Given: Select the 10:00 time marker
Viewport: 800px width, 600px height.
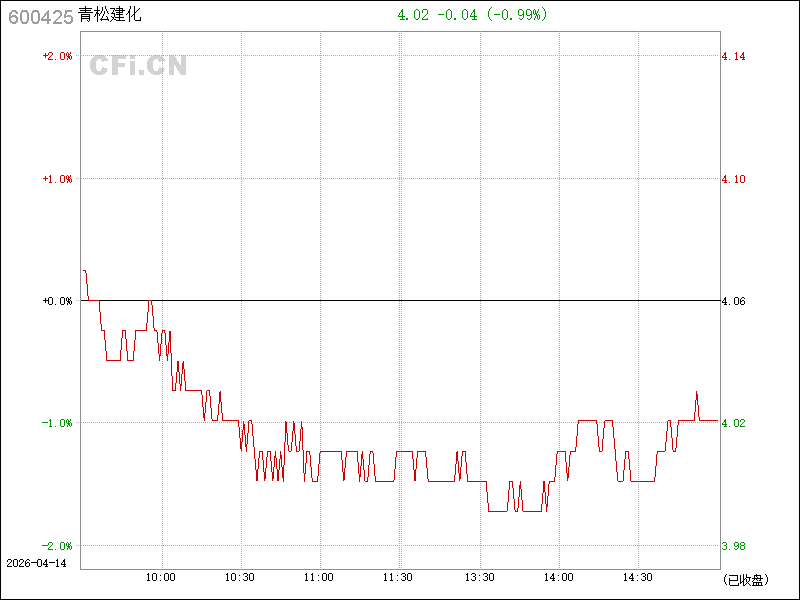Looking at the screenshot, I should click(x=161, y=578).
